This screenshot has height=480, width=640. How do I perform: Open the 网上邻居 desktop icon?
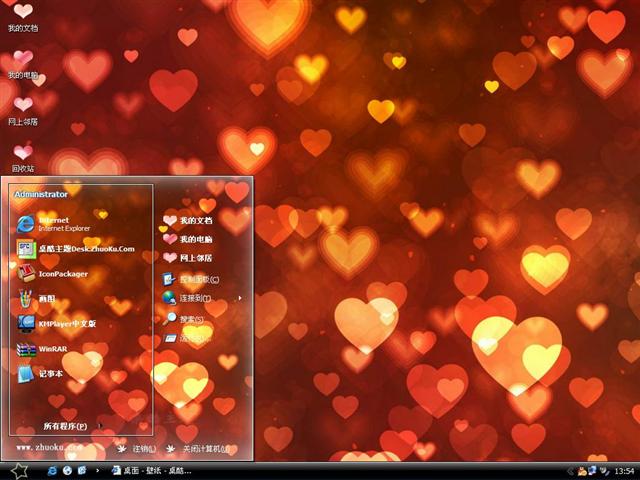tap(23, 111)
